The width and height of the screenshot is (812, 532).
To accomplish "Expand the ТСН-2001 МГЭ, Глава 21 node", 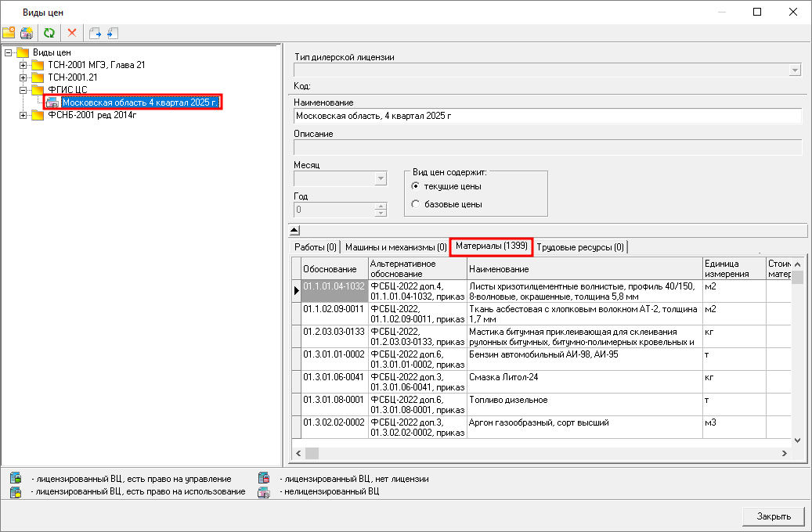I will (x=23, y=65).
